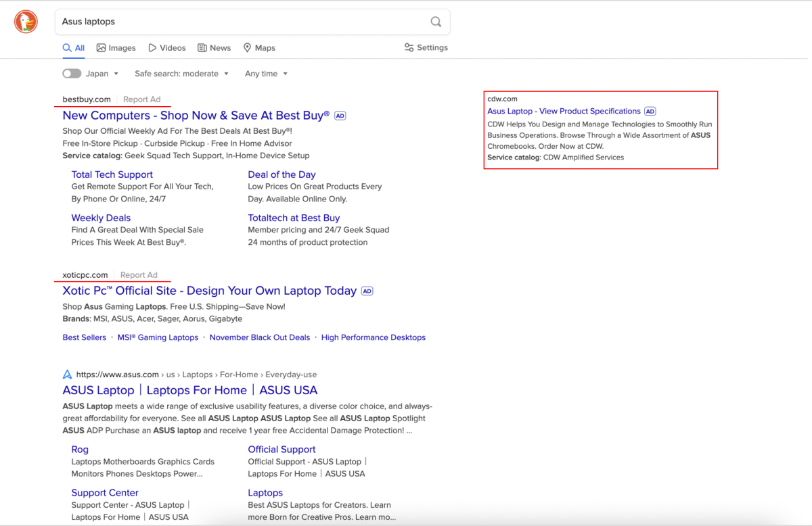Image resolution: width=812 pixels, height=526 pixels.
Task: Switch to the News tab
Action: pos(215,48)
